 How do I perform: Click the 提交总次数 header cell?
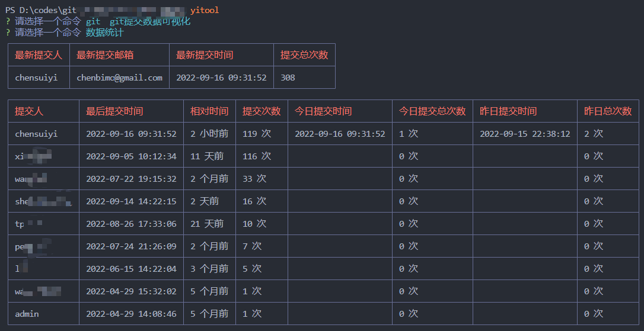click(x=304, y=55)
